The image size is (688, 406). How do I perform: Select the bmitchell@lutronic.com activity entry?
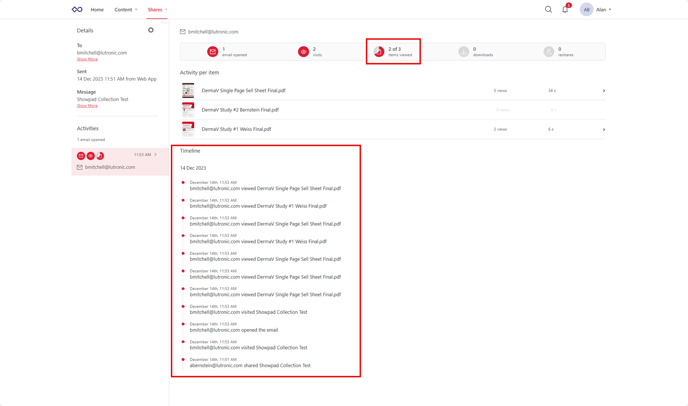109,167
